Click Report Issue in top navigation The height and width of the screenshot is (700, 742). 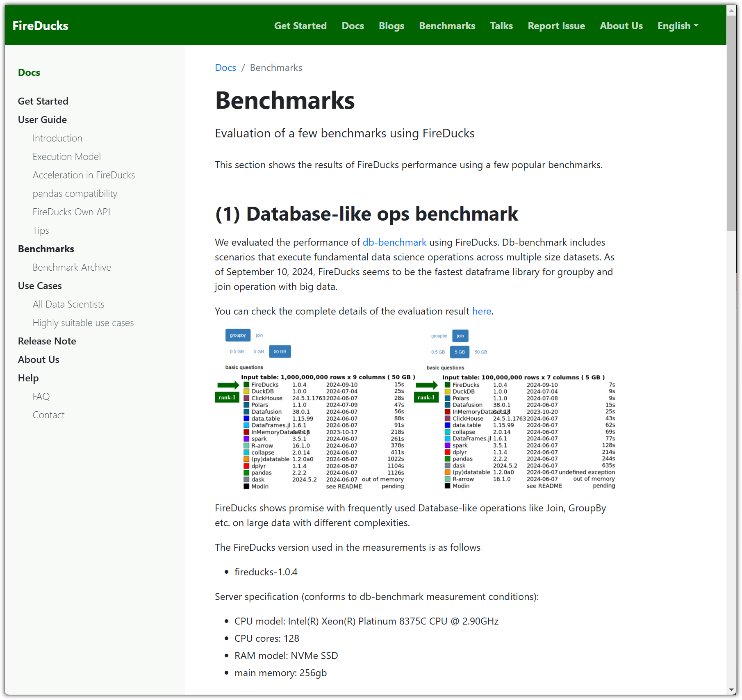pos(556,25)
